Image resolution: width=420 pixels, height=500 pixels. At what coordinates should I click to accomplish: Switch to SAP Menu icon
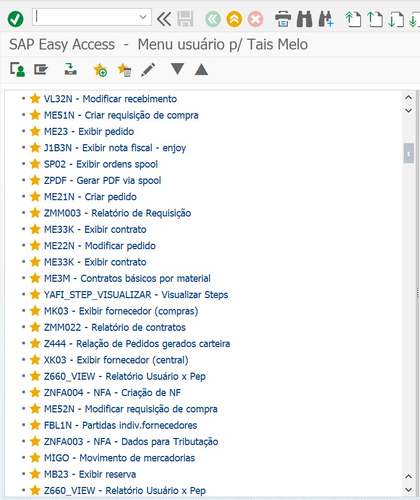tap(41, 70)
